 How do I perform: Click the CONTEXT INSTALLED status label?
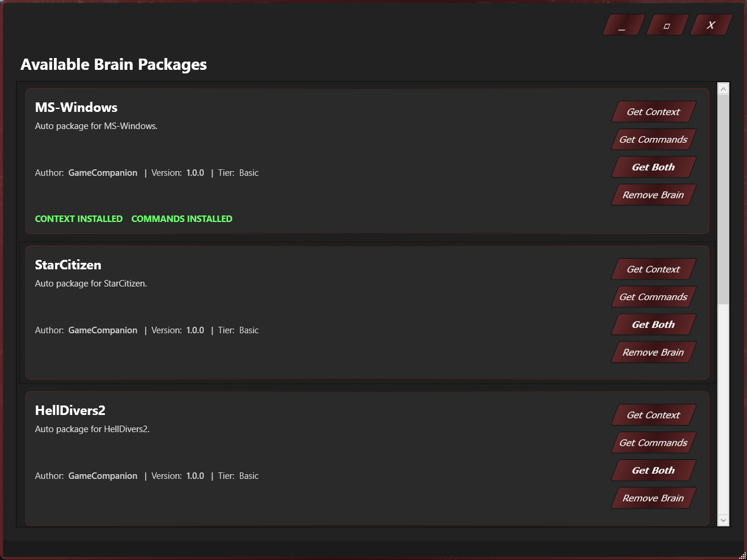pos(79,219)
